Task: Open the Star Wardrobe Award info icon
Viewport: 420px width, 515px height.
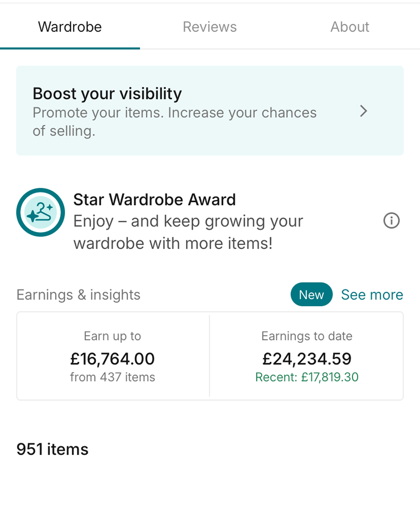Action: click(391, 220)
